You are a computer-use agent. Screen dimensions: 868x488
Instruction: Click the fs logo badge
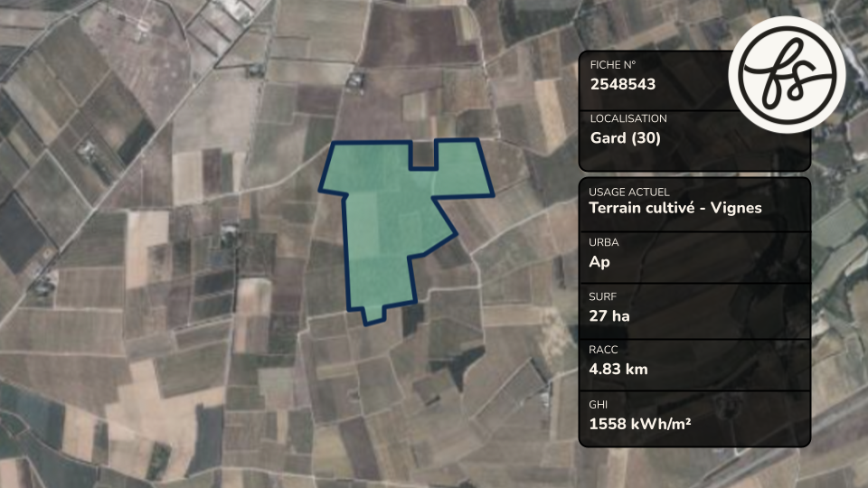point(788,75)
